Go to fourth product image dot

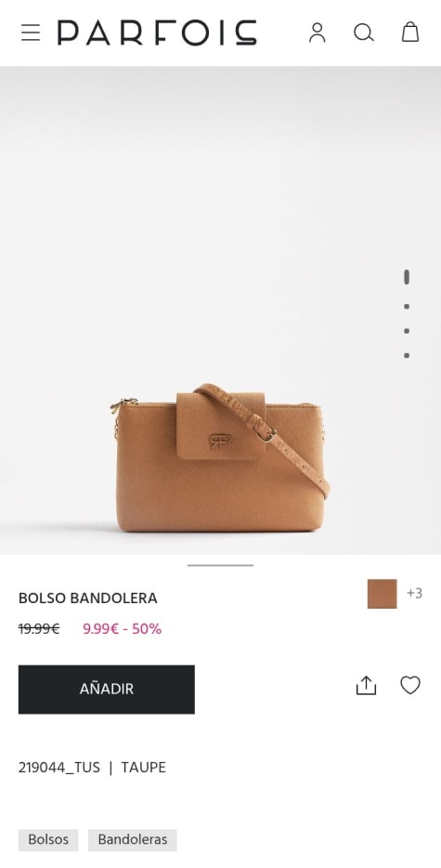(407, 355)
